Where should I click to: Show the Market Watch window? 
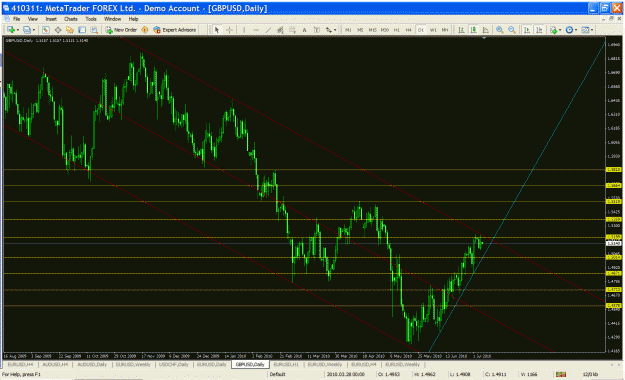(x=45, y=30)
